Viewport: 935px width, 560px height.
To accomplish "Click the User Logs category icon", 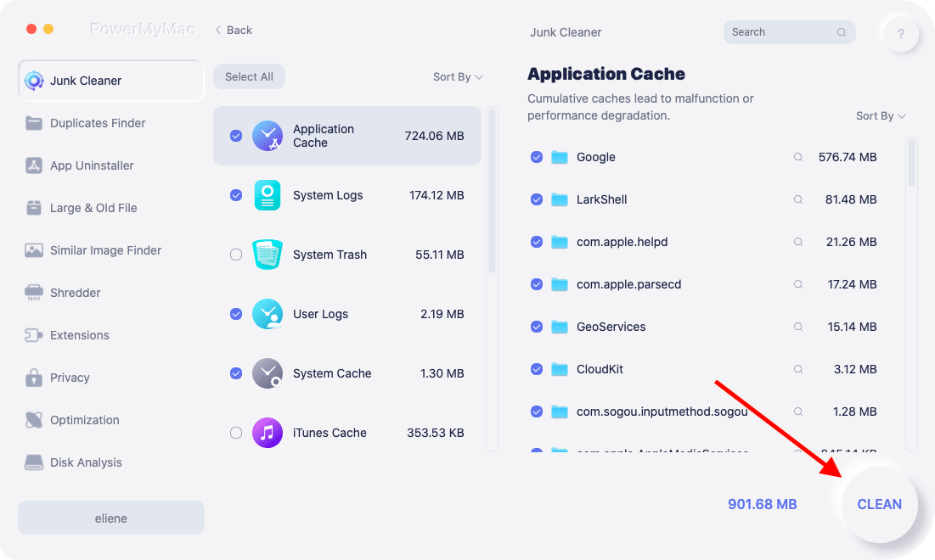I will (x=268, y=314).
